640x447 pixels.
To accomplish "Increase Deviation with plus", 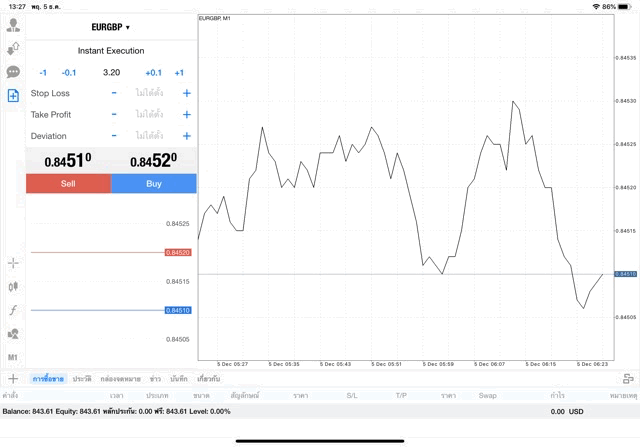I will pos(186,136).
